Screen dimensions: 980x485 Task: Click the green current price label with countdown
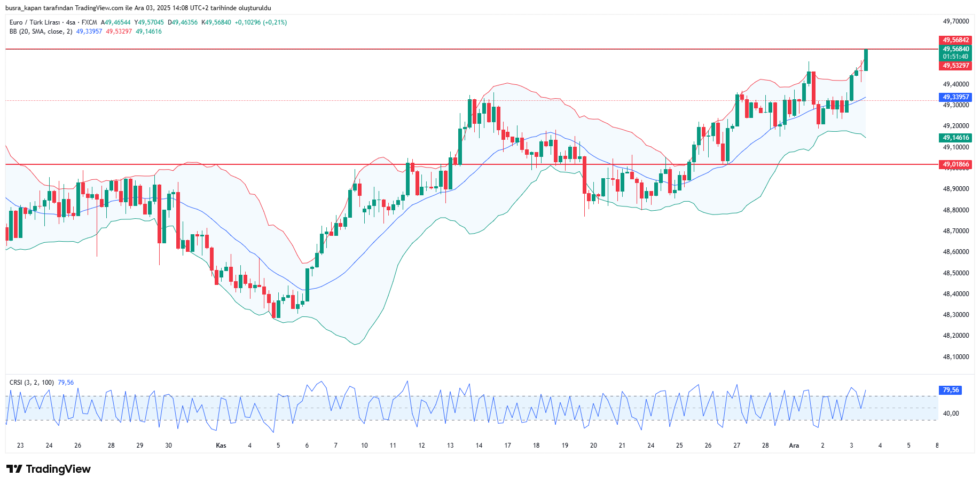[955, 53]
